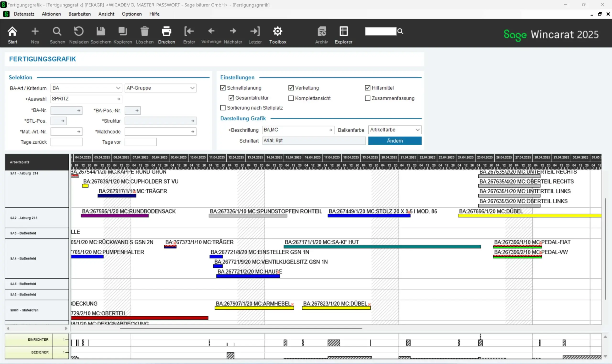Open the Aktionen menu
Viewport: 612px width, 364px height.
(x=51, y=14)
